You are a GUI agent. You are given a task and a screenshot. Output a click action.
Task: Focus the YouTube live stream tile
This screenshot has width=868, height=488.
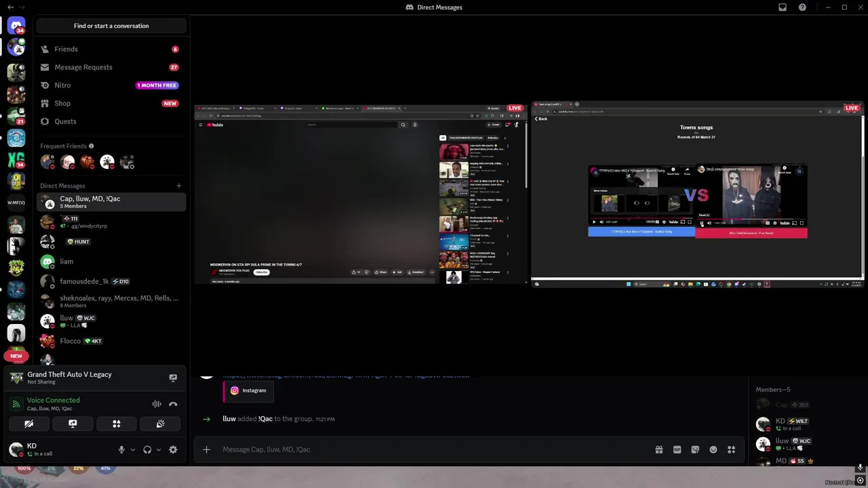click(x=361, y=194)
